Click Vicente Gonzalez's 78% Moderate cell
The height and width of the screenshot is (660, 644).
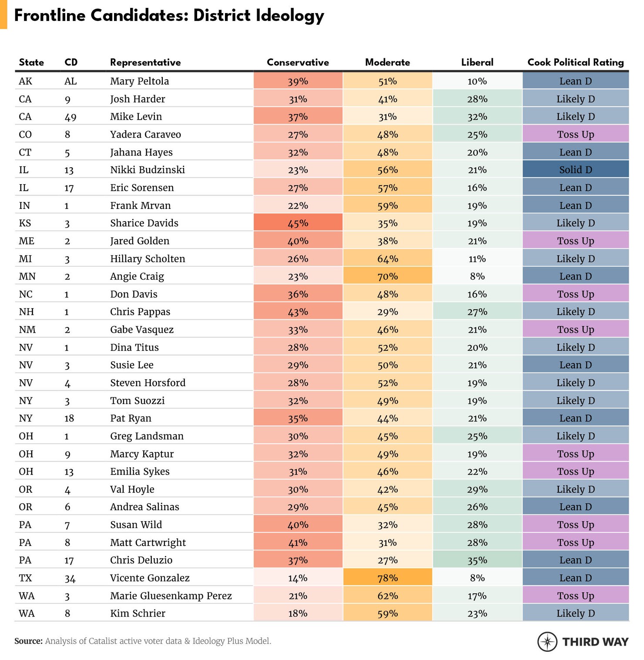point(387,578)
